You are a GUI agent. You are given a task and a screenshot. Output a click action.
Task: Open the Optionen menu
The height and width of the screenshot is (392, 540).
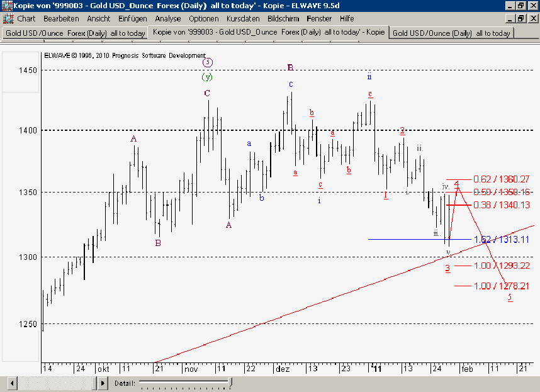click(x=203, y=19)
